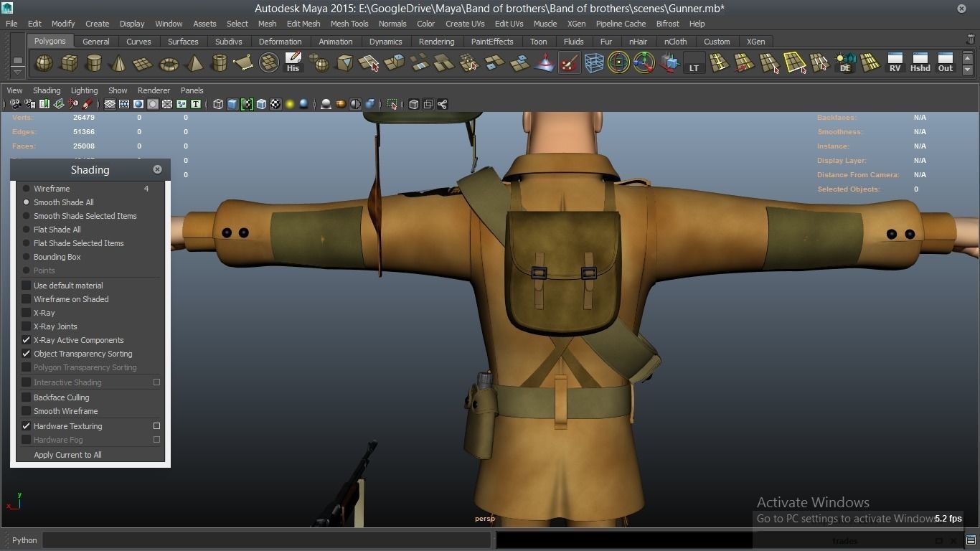Screen dimensions: 980x551
Task: Toggle the Film Gate icon in panel toolbar
Action: 124,104
